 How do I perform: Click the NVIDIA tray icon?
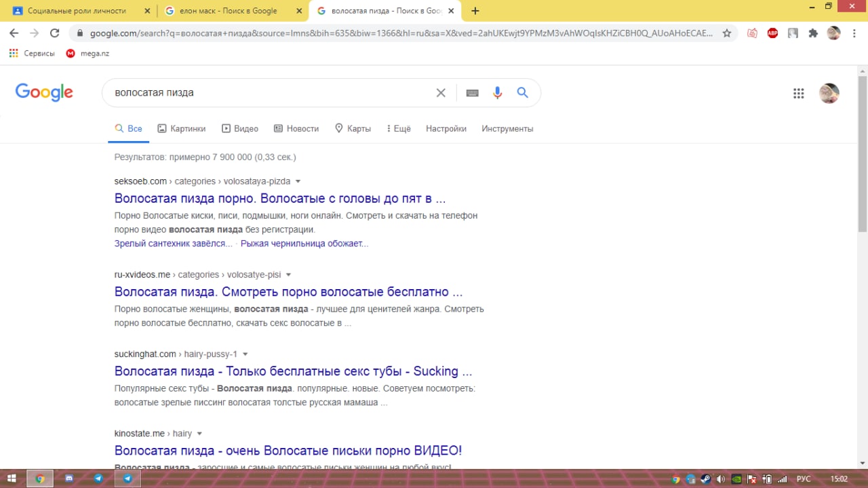pos(736,478)
